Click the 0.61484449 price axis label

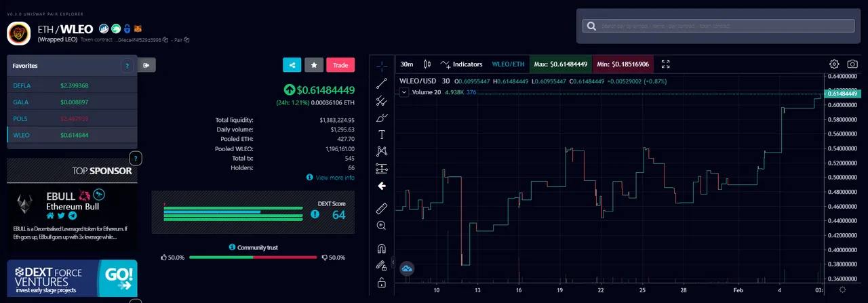842,94
